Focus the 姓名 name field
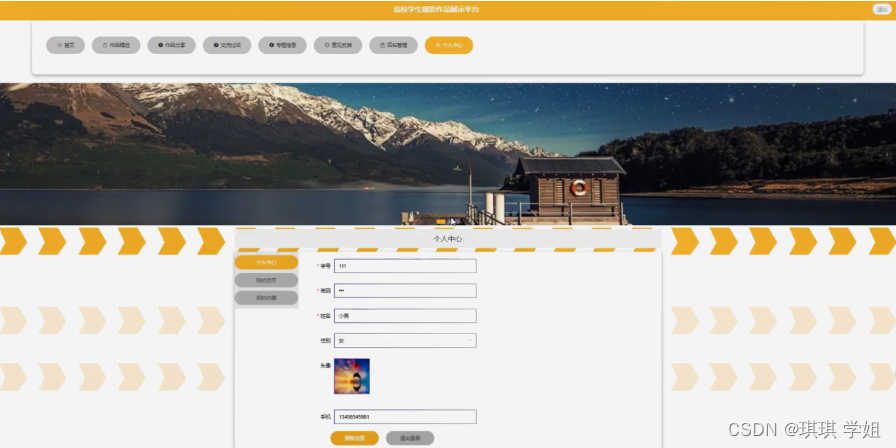Image resolution: width=896 pixels, height=448 pixels. tap(405, 315)
